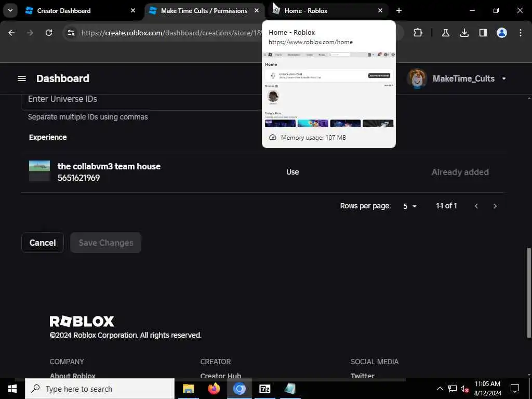
Task: Select 'the collabvm3 team house' text
Action: coord(109,166)
